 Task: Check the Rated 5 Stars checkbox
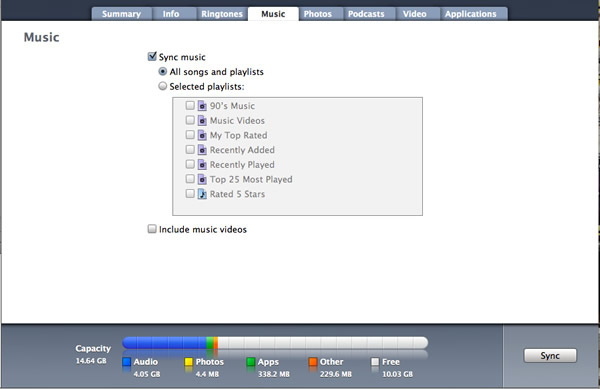[x=190, y=194]
